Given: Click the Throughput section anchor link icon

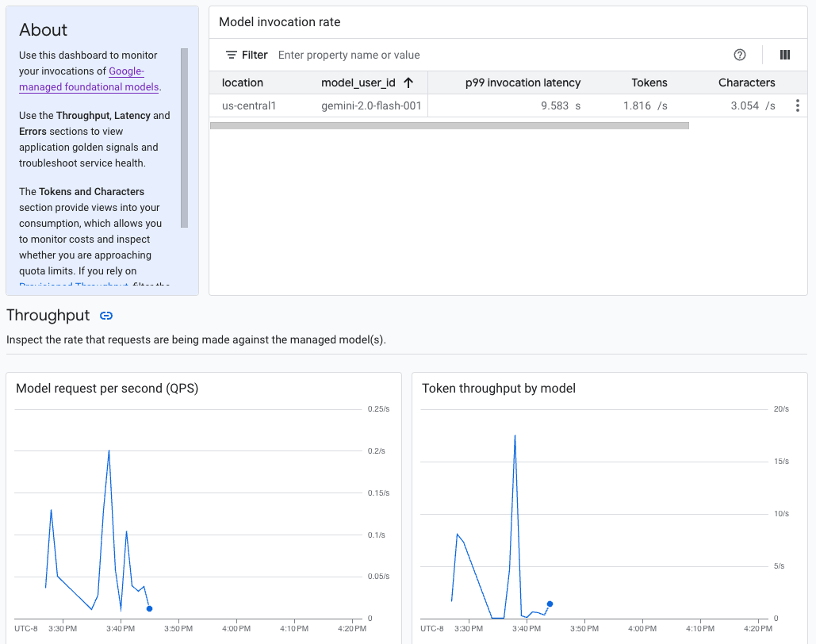Looking at the screenshot, I should tap(106, 316).
